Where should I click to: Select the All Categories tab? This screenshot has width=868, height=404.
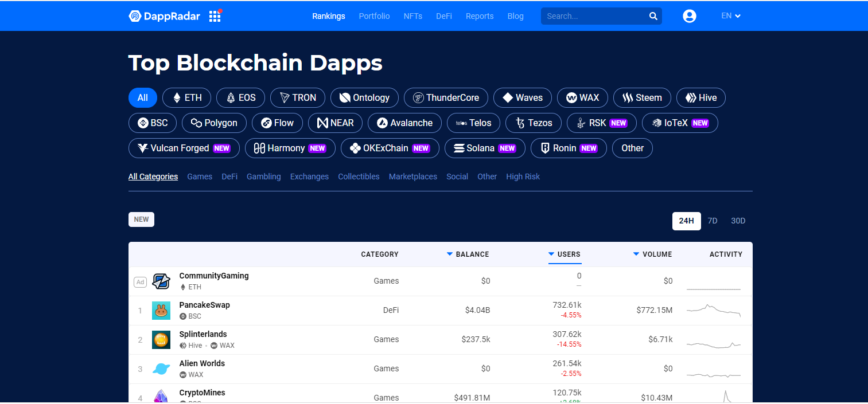[153, 176]
